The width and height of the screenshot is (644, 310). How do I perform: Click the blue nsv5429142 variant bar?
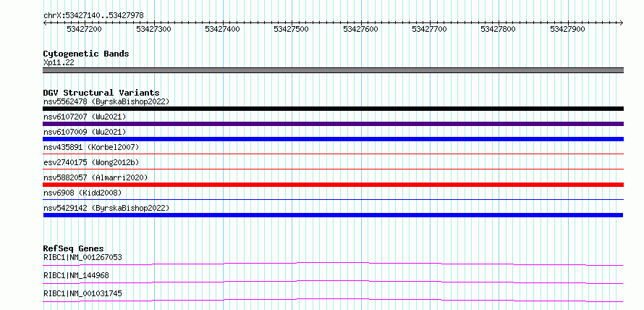pos(333,215)
